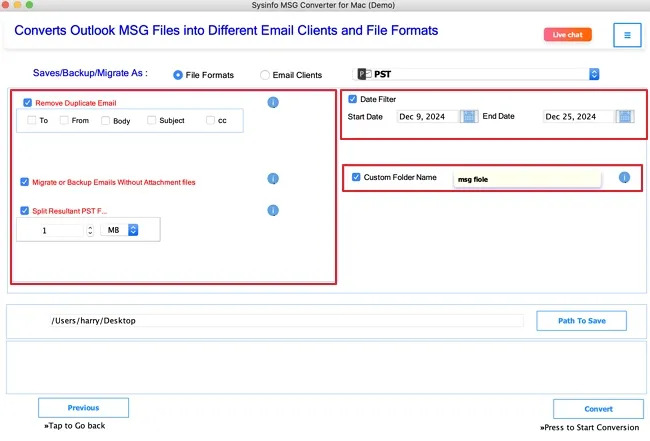Show info for Remove Duplicate Email
The height and width of the screenshot is (441, 650).
pos(273,102)
